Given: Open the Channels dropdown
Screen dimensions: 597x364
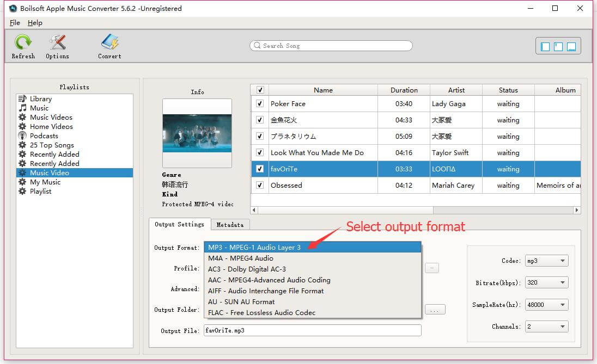Looking at the screenshot, I should (x=546, y=326).
